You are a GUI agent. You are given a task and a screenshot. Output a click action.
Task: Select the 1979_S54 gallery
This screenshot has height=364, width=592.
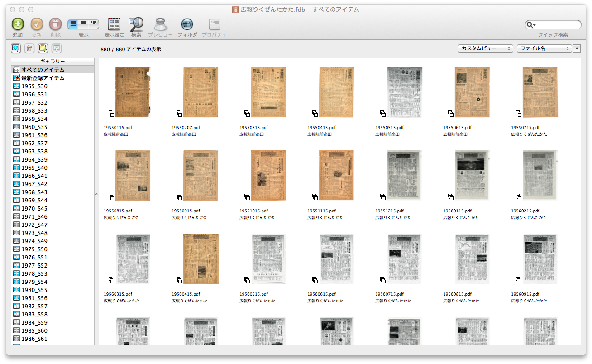(53, 282)
